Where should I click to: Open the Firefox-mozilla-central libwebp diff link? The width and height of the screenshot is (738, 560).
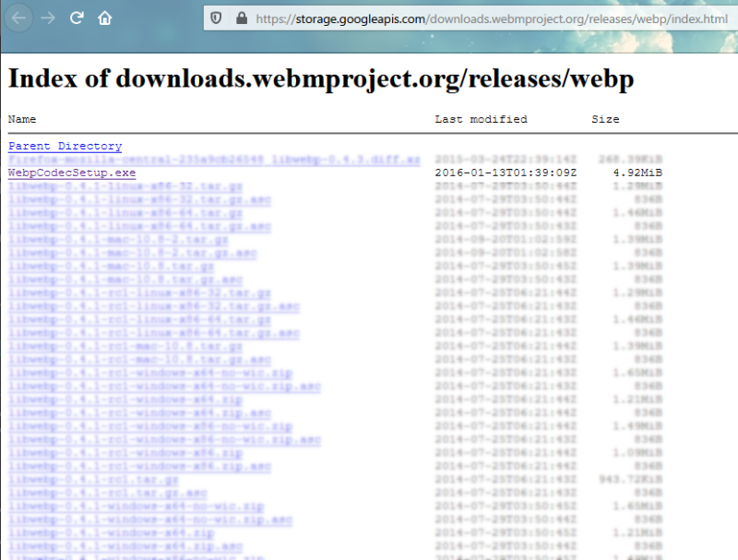point(214,160)
